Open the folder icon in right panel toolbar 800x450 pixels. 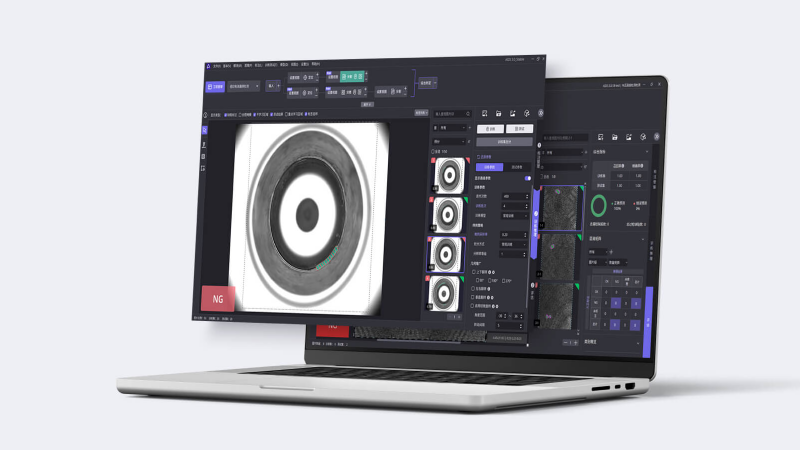(x=497, y=114)
